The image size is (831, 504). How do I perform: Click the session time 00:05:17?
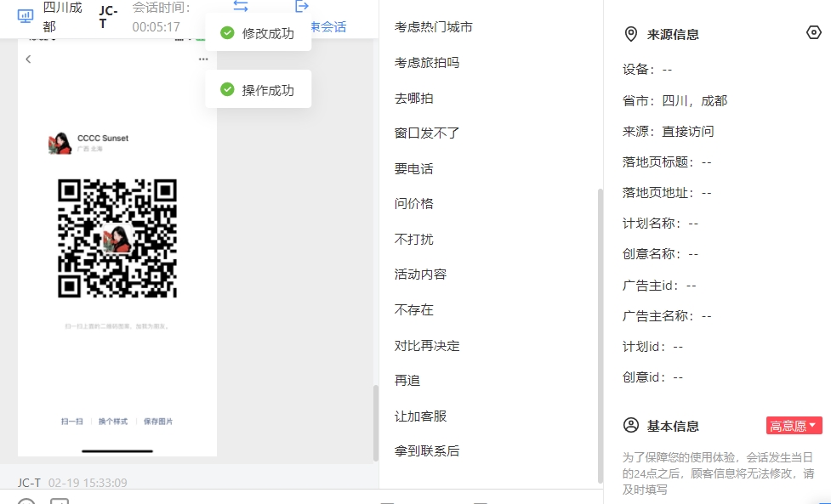pyautogui.click(x=157, y=26)
